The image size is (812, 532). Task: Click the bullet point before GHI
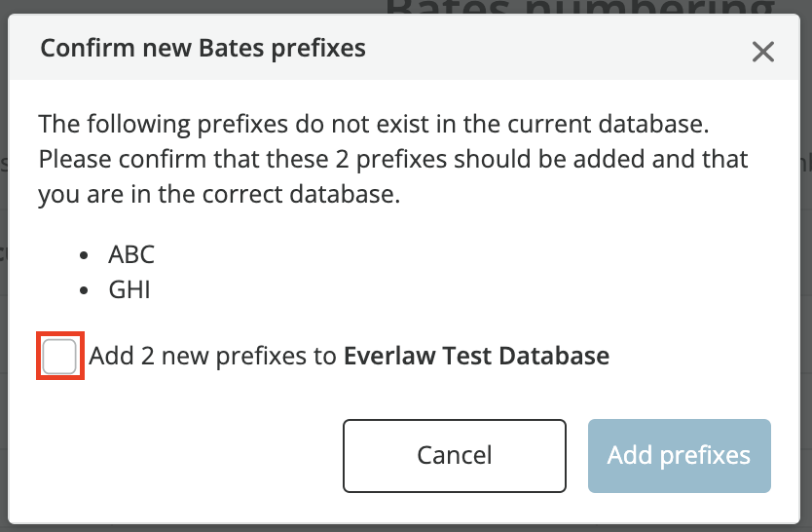(84, 290)
